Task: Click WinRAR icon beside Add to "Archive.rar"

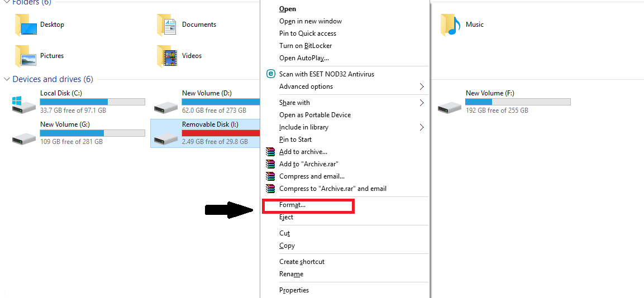Action: (270, 164)
